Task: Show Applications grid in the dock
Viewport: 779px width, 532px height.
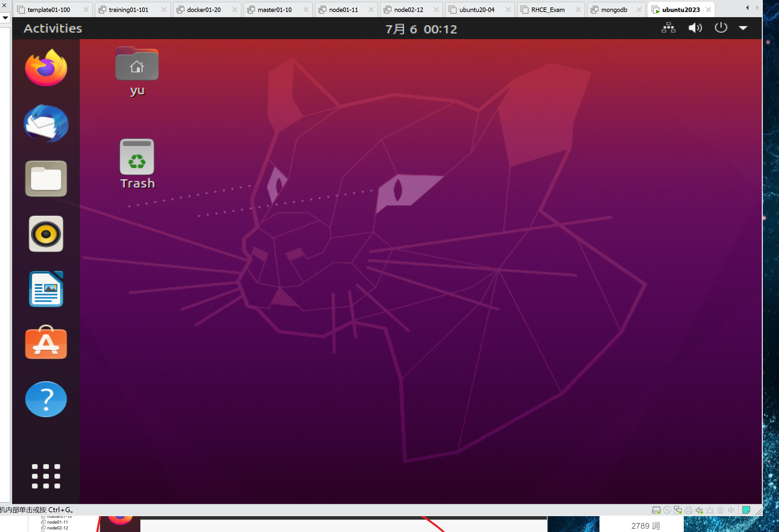Action: pos(46,476)
